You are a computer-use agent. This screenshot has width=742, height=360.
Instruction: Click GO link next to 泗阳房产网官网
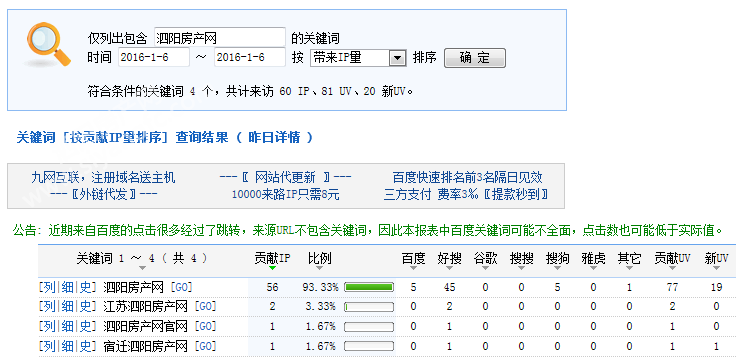point(205,326)
